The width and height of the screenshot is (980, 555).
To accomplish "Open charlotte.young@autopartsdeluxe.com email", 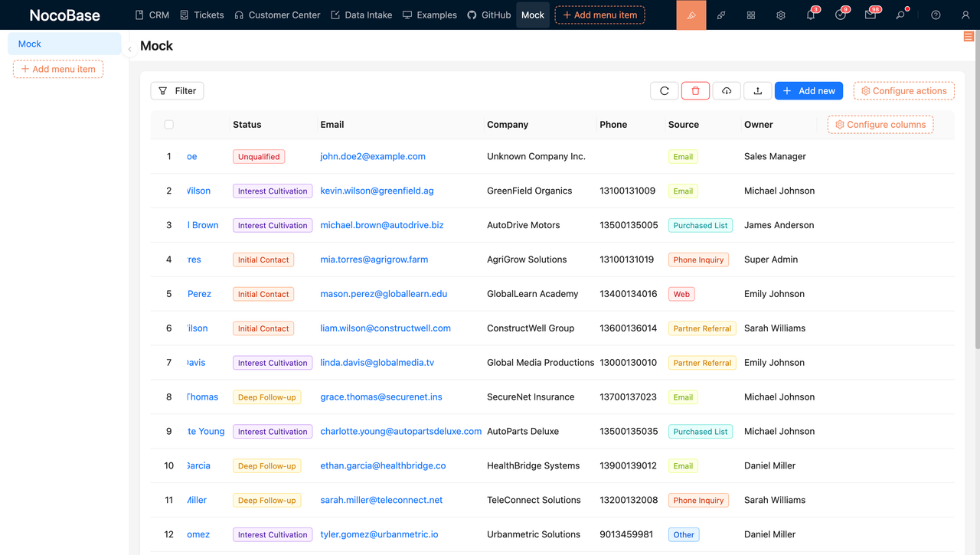I will pyautogui.click(x=401, y=431).
